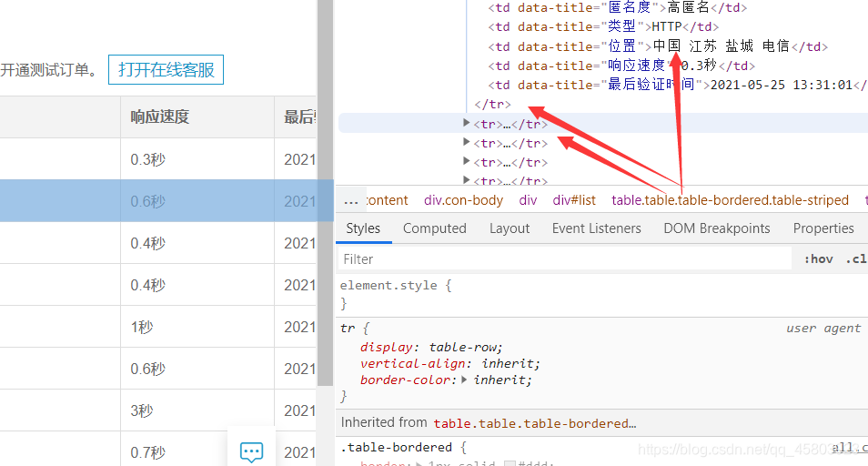Select the plain div breadcrumb item
Viewport: 868px width, 466px height.
528,200
